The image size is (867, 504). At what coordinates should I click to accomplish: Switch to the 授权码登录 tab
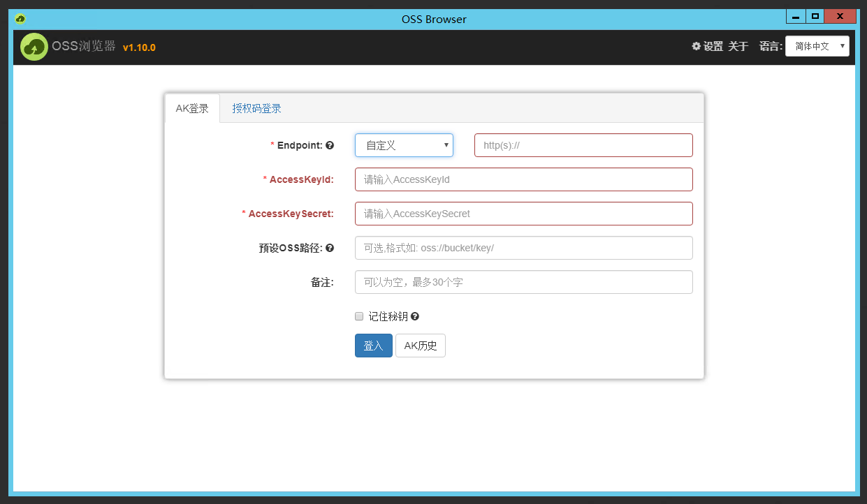tap(257, 108)
